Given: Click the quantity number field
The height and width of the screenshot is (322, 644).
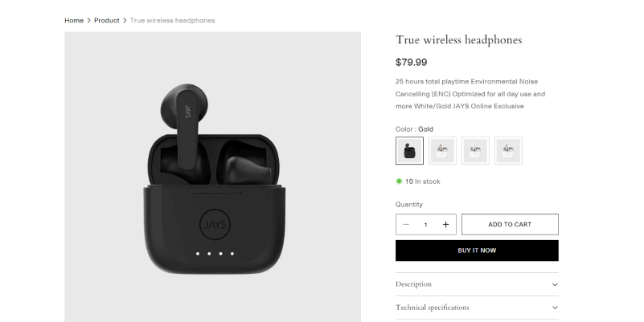Looking at the screenshot, I should click(425, 224).
